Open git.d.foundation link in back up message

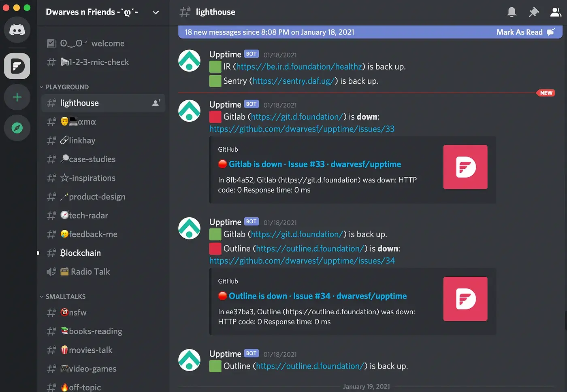(x=297, y=234)
